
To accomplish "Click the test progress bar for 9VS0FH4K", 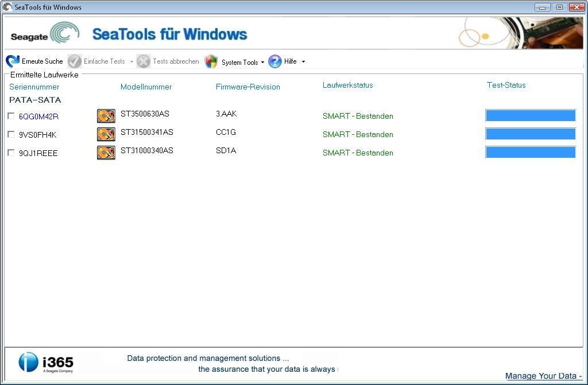I will coord(530,134).
